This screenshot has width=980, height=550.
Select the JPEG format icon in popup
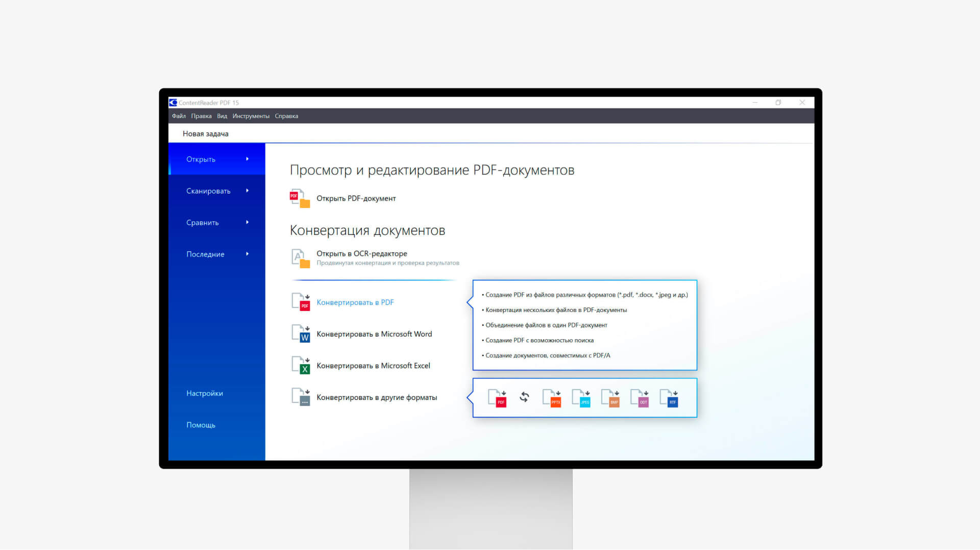pyautogui.click(x=581, y=398)
